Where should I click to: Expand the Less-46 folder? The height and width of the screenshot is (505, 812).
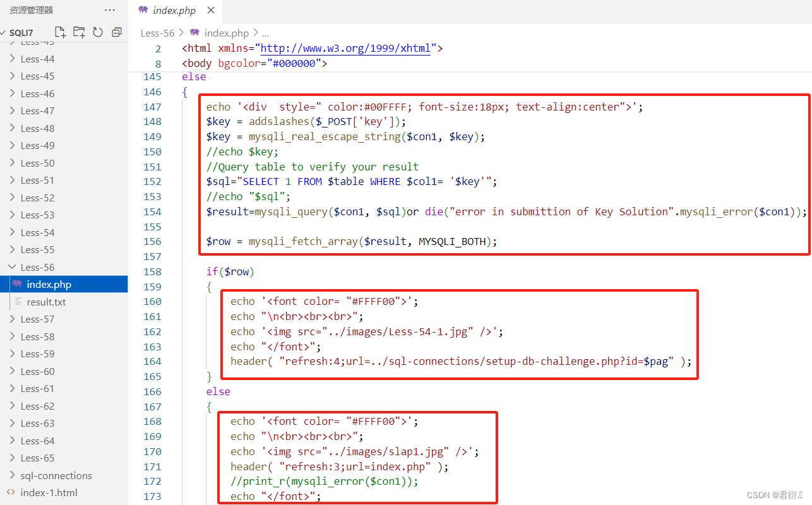pyautogui.click(x=64, y=93)
